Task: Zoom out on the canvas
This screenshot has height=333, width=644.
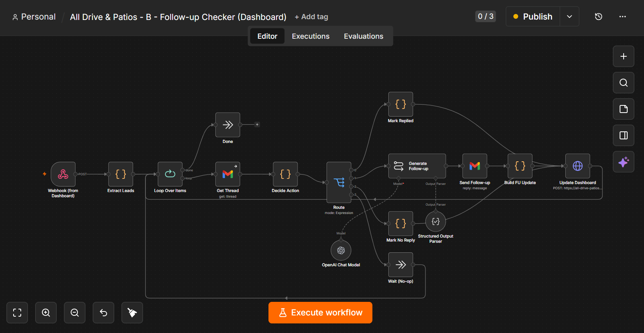Action: (75, 313)
